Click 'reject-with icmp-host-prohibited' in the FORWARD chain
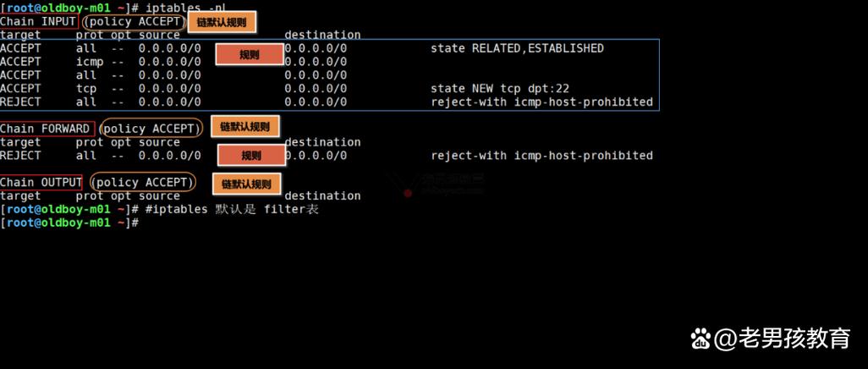The width and height of the screenshot is (868, 369). (x=542, y=156)
